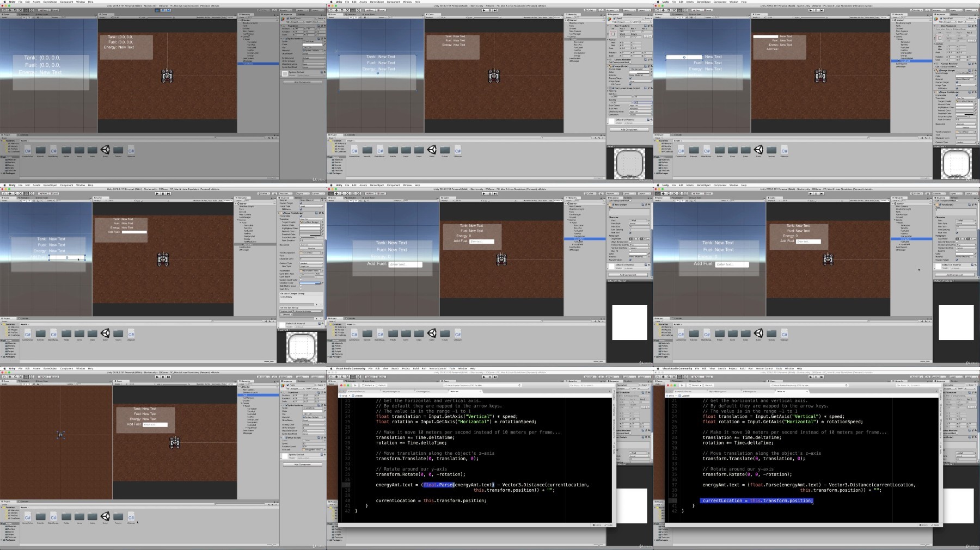980x550 pixels.
Task: Open the Scripts folder icon in top-left frame assets
Action: click(93, 150)
